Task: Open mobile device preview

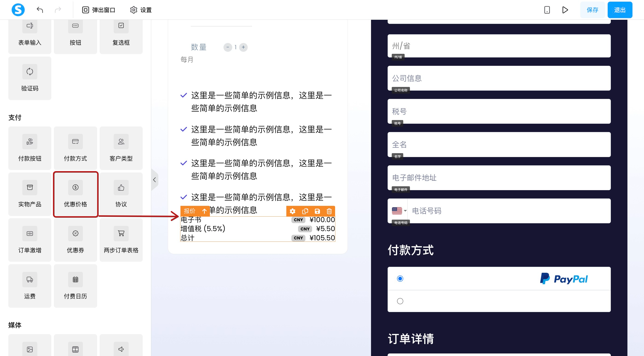Action: (547, 10)
